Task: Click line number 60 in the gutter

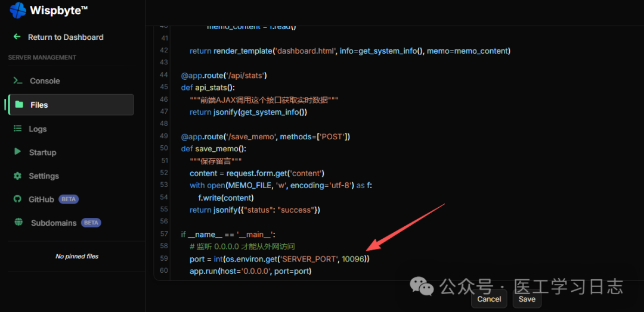Action: click(x=164, y=270)
